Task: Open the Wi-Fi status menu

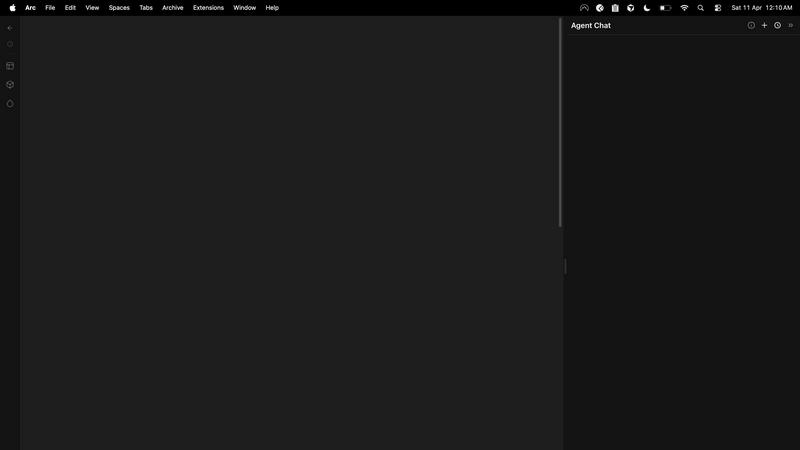Action: tap(684, 8)
